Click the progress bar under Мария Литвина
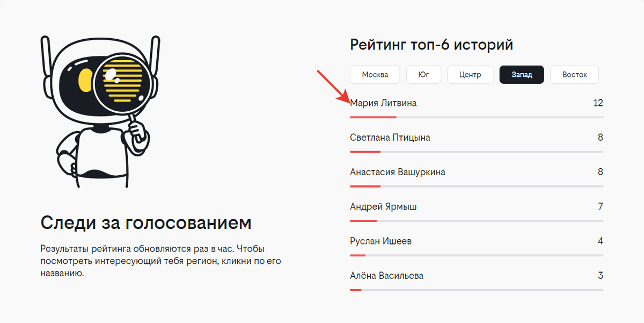The width and height of the screenshot is (644, 323). (477, 117)
